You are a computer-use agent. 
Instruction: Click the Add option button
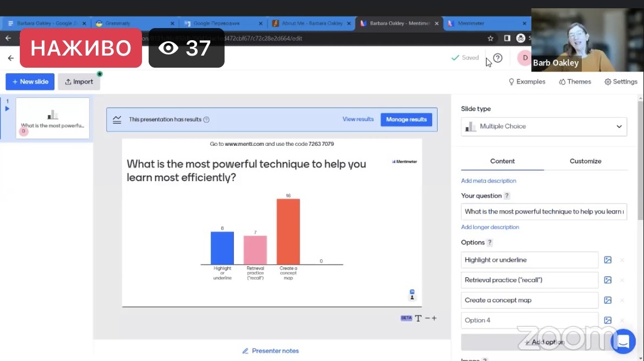click(x=544, y=342)
